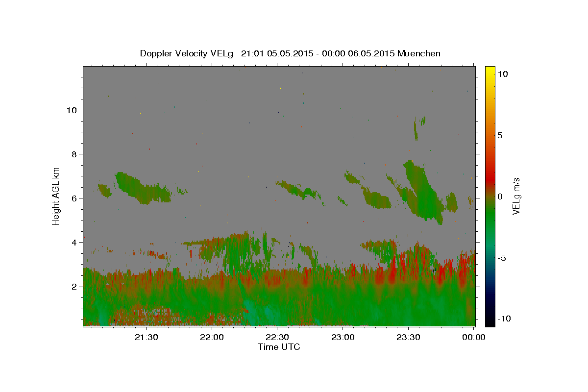Pick the yellow top of the colorbar
Screen dimensions: 588x392
click(490, 70)
